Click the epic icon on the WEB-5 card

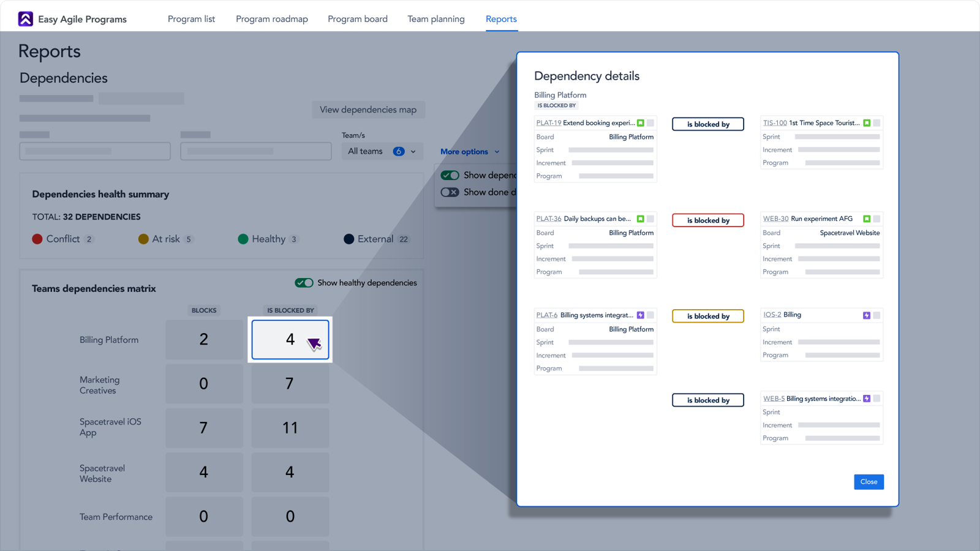tap(866, 398)
